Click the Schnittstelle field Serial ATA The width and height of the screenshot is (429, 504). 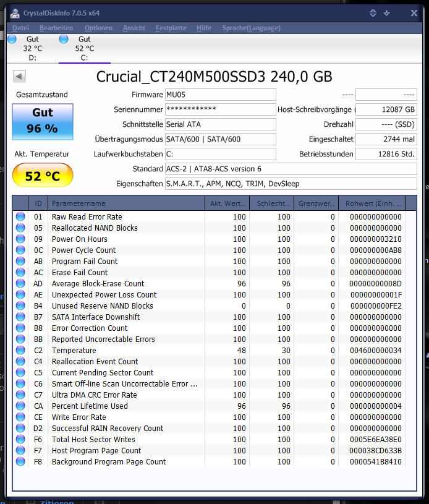tap(221, 124)
